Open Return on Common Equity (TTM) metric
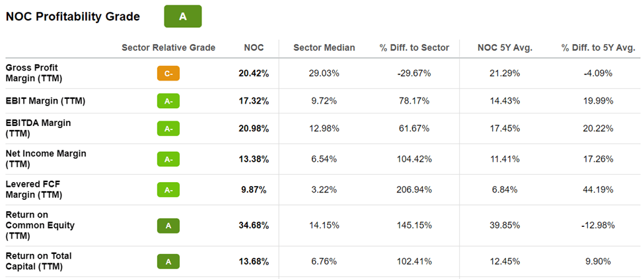The height and width of the screenshot is (279, 644). (x=40, y=226)
